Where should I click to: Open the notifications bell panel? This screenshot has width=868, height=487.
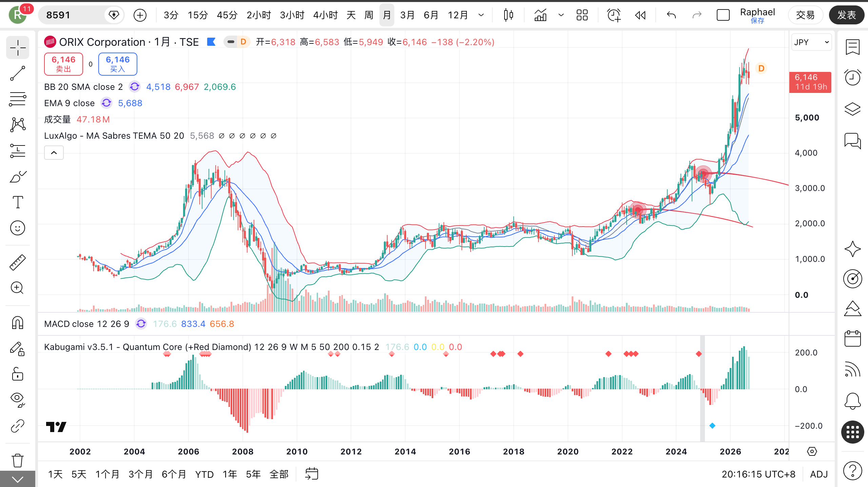(x=852, y=402)
